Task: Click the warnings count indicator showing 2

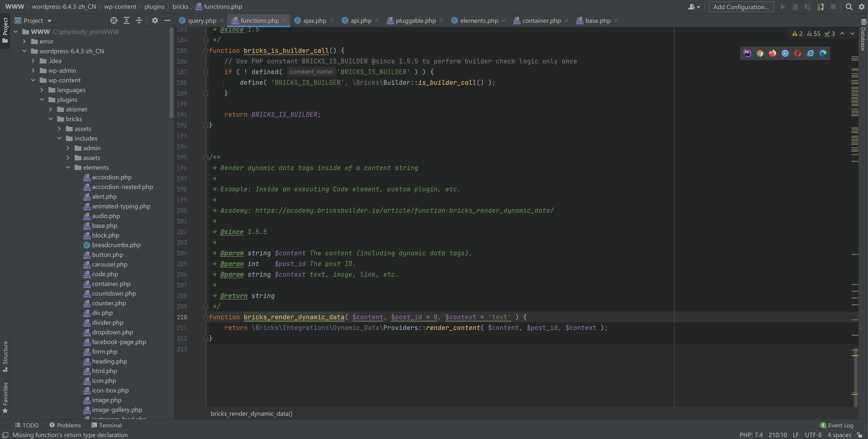Action: pos(797,33)
